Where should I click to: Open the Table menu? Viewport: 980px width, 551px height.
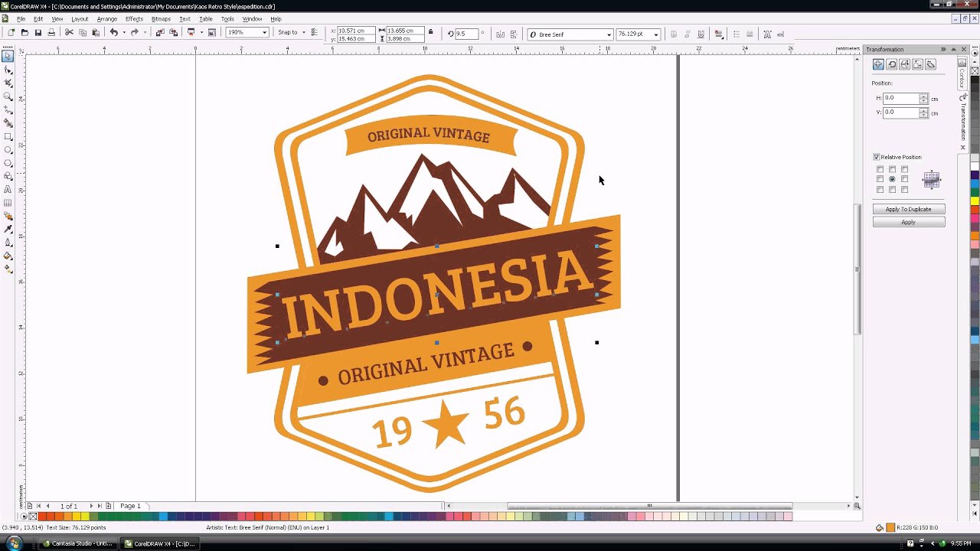click(x=206, y=18)
